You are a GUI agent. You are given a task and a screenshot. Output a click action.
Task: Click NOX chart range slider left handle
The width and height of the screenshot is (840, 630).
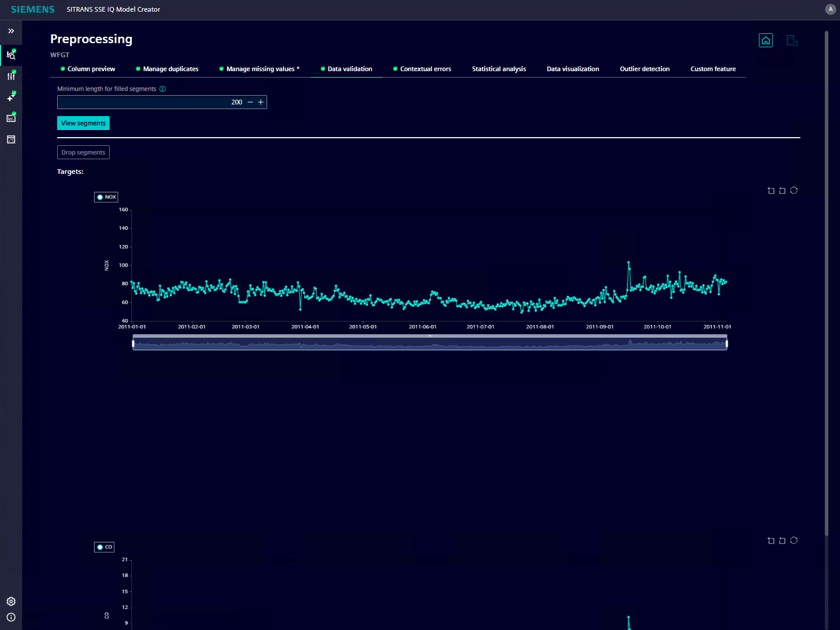(x=133, y=344)
